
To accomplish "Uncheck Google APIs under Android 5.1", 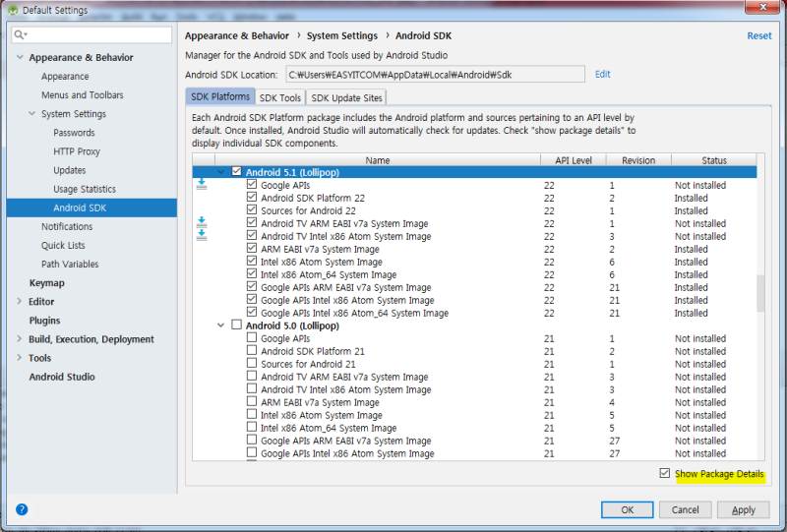I will 252,184.
